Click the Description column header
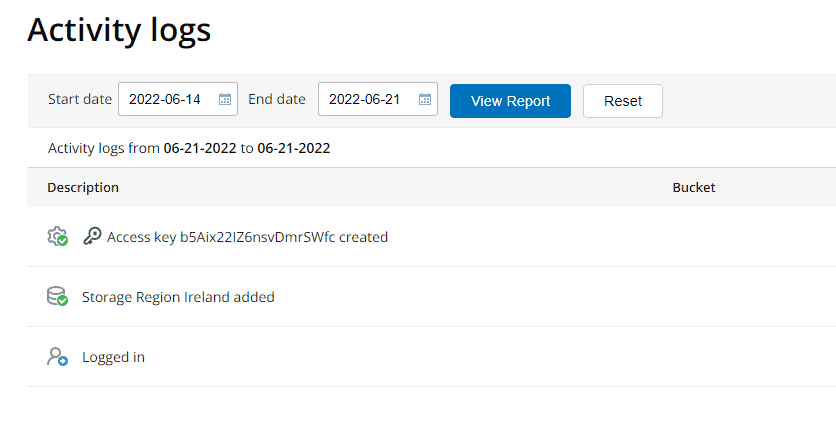This screenshot has height=446, width=836. pos(83,188)
